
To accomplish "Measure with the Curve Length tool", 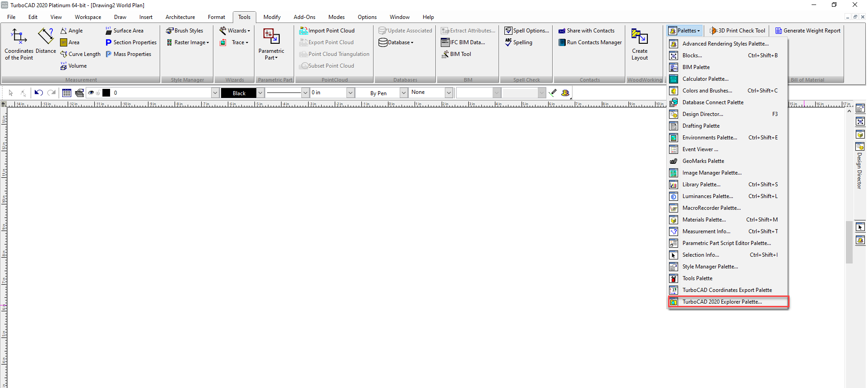I will (x=81, y=54).
